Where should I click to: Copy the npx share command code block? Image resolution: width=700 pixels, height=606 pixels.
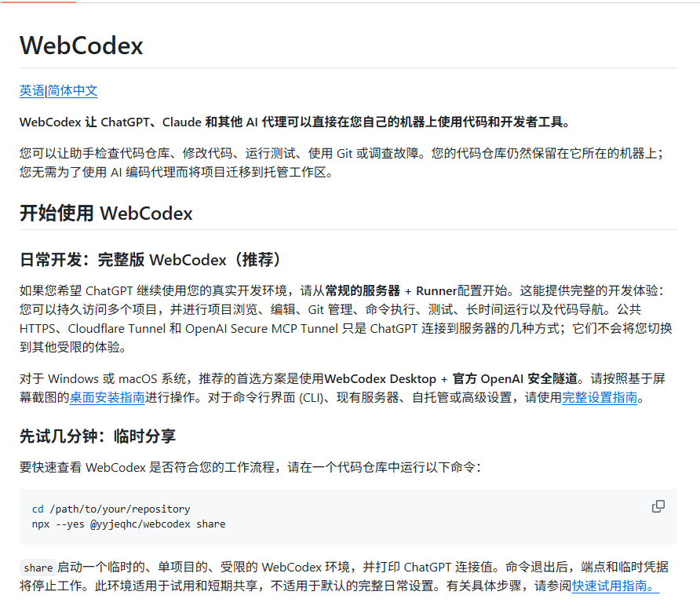pos(658,506)
